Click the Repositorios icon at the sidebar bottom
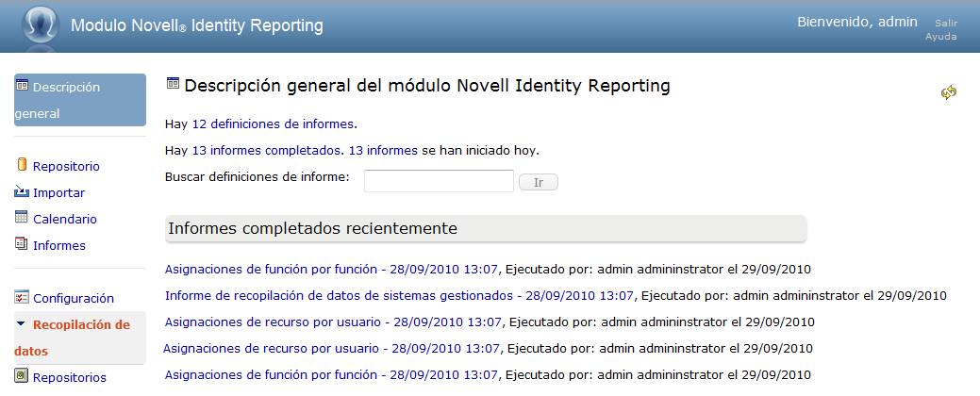This screenshot has width=980, height=396. point(22,375)
